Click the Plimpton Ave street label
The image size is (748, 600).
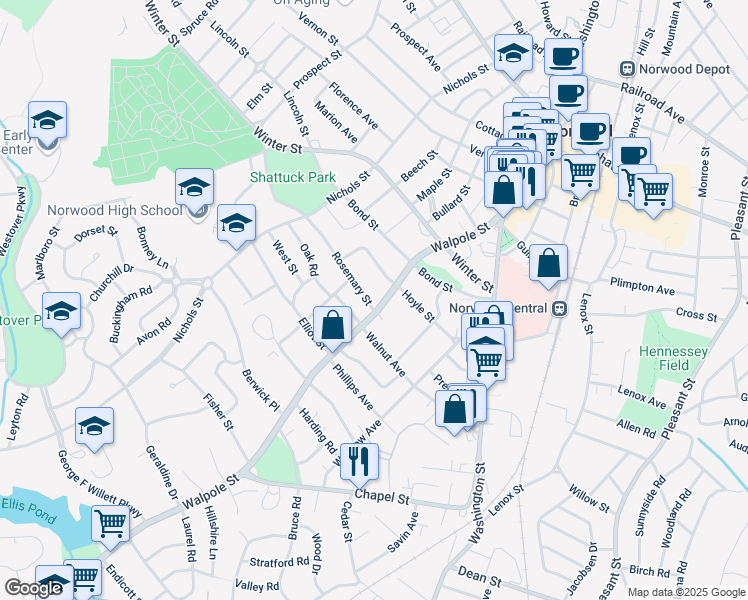(x=642, y=287)
